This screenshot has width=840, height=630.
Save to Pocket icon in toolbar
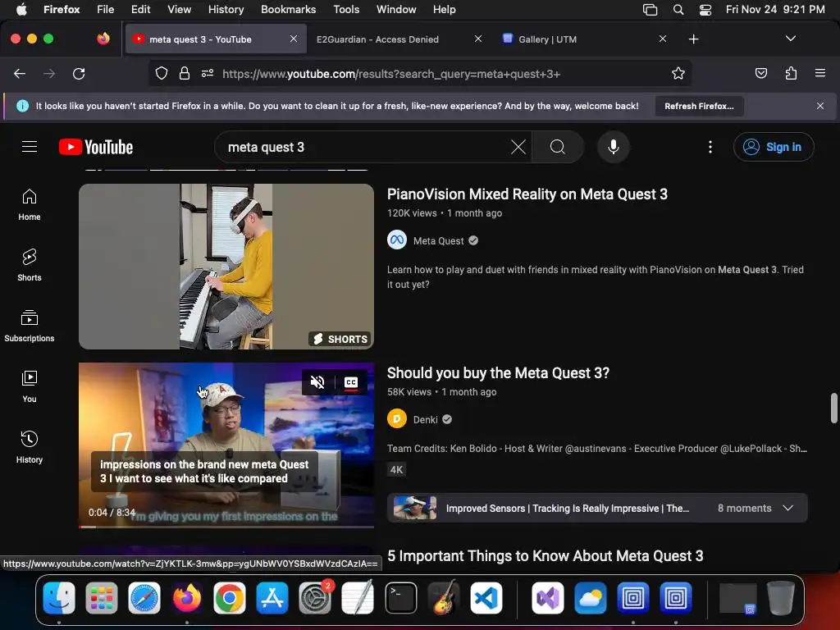(x=760, y=74)
